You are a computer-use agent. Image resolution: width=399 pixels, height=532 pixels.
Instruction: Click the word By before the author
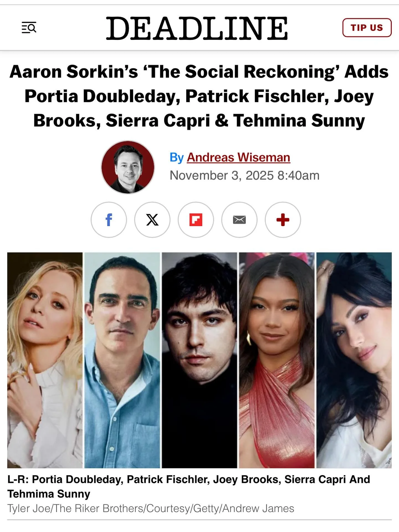pyautogui.click(x=177, y=157)
